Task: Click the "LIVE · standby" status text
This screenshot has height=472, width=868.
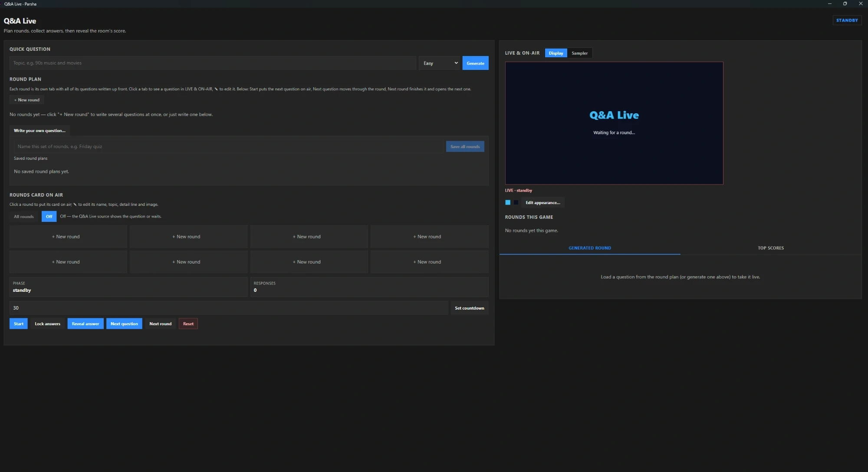Action: coord(519,190)
